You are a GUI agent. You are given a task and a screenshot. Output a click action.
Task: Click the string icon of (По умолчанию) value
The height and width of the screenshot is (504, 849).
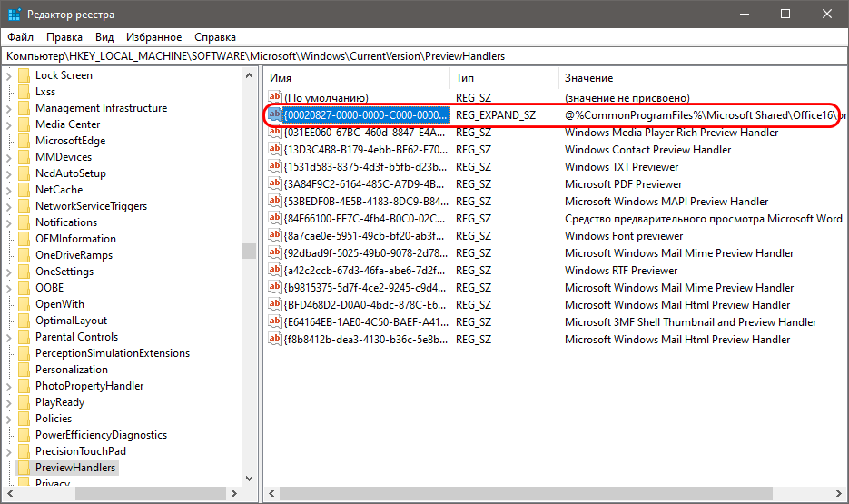[x=275, y=97]
